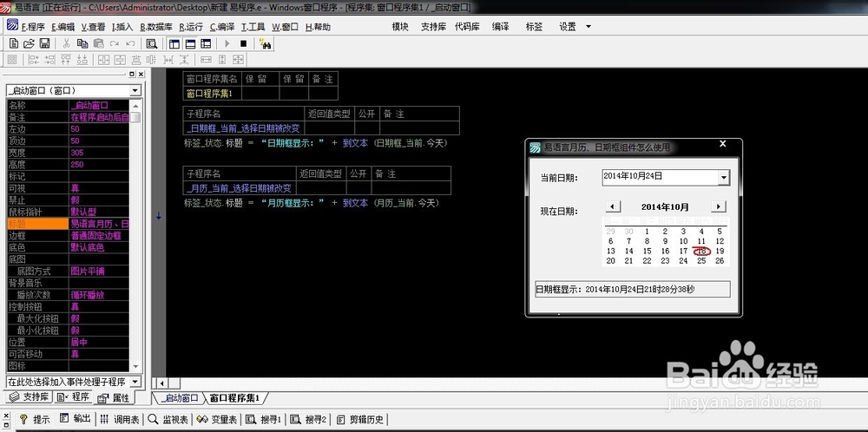Open the _启动窗口（窗口）component combo box
Viewport: 868px width, 432px height.
pos(74,90)
